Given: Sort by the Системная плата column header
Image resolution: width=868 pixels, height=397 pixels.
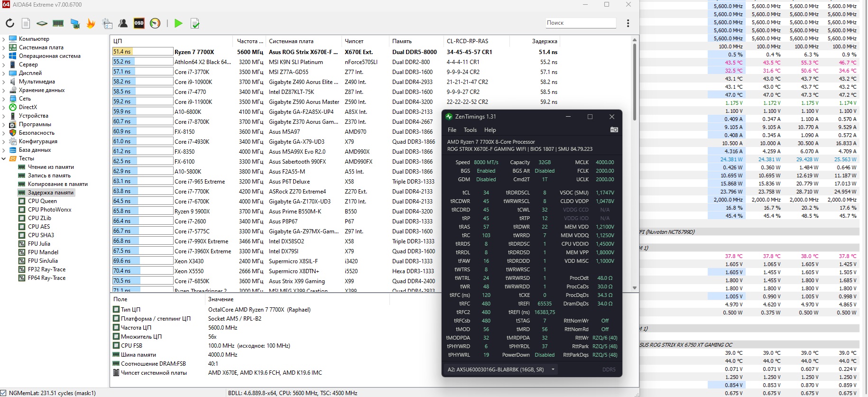Looking at the screenshot, I should pyautogui.click(x=303, y=41).
